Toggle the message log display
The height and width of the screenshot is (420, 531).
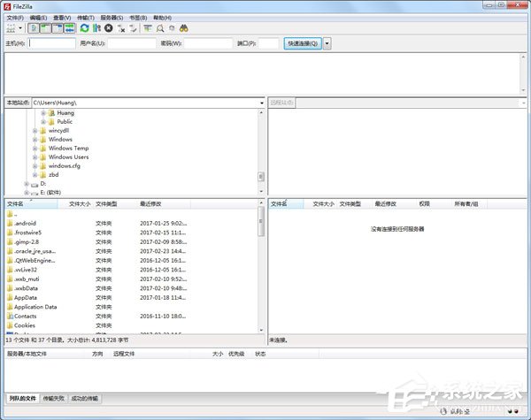(34, 28)
